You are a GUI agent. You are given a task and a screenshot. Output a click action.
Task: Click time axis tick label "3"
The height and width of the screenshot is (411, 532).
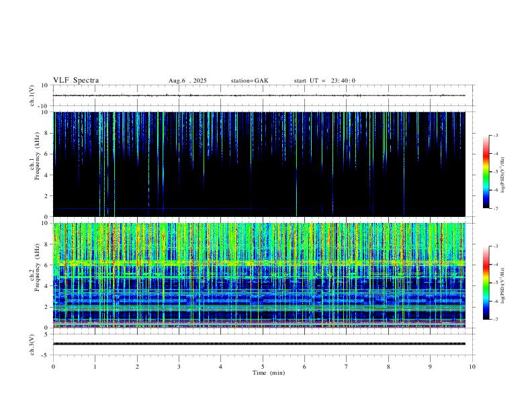179,367
